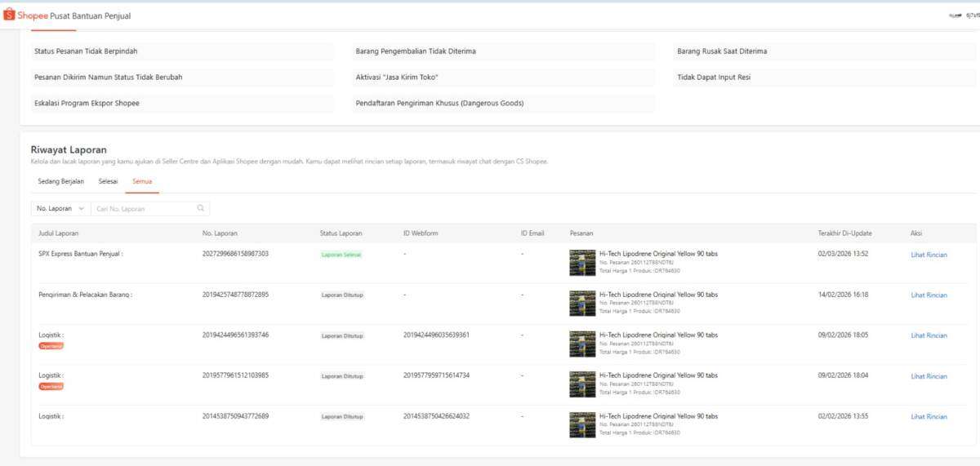Click the magnifier icon in report search
The width and height of the screenshot is (980, 466).
pos(201,208)
